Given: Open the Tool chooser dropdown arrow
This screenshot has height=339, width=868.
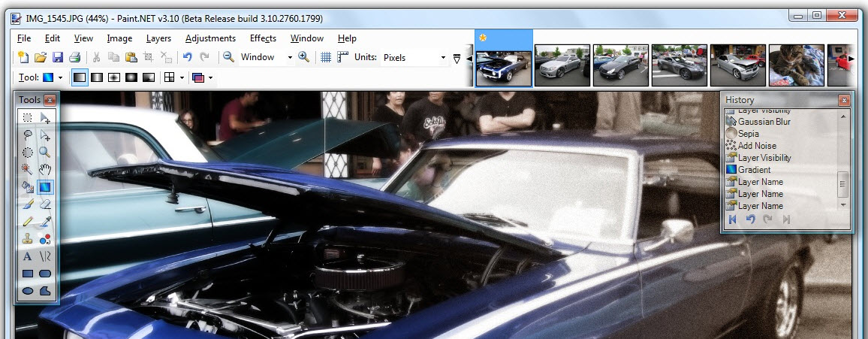Looking at the screenshot, I should 60,77.
